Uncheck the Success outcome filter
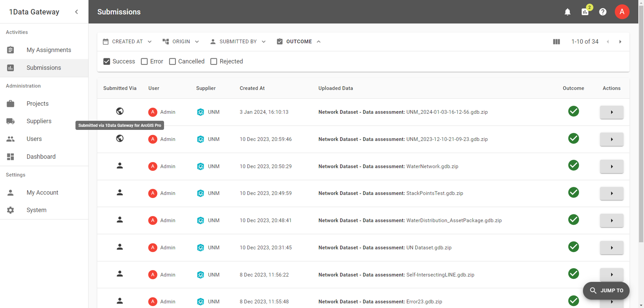The width and height of the screenshot is (644, 308). 107,61
